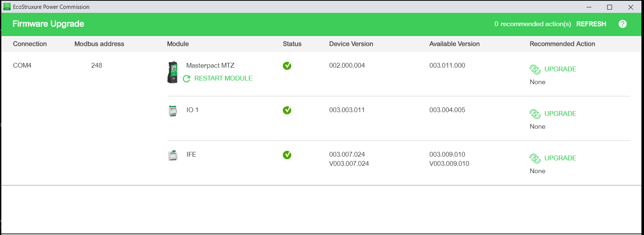
Task: Click the Recommended Action column header
Action: point(562,44)
